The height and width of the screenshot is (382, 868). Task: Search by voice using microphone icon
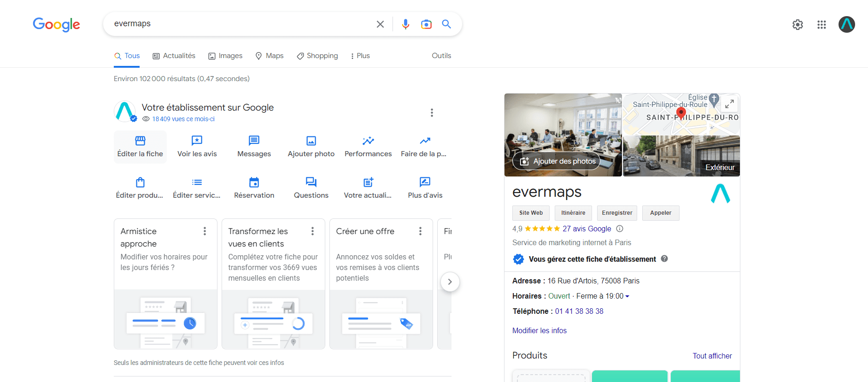click(x=405, y=24)
